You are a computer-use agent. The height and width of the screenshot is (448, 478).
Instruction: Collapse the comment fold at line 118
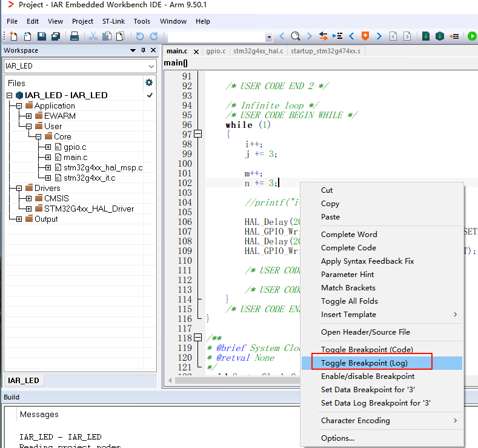198,337
